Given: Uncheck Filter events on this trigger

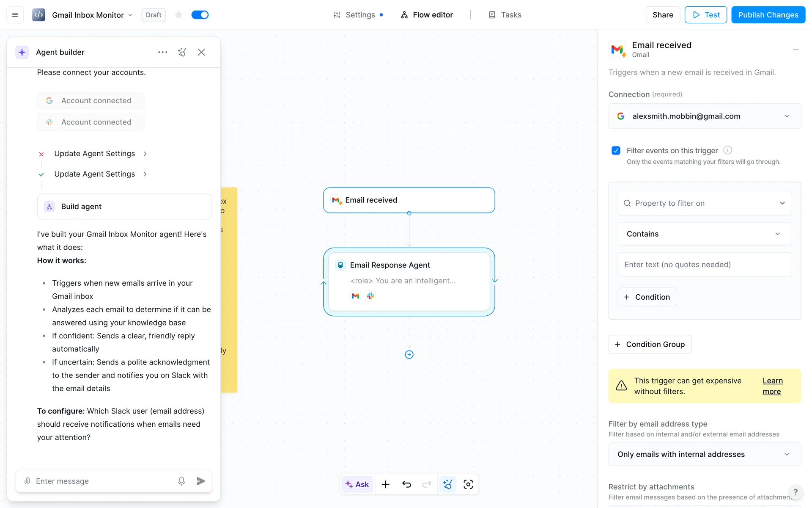Looking at the screenshot, I should point(616,151).
